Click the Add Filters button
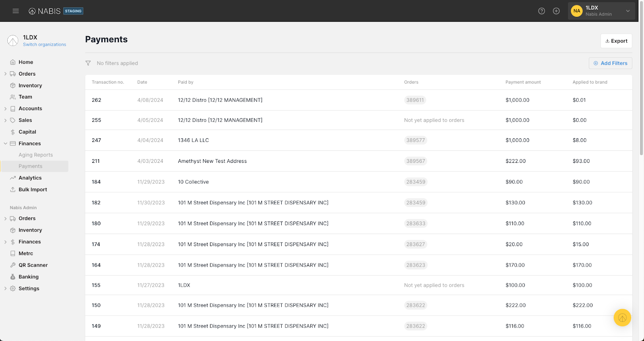The width and height of the screenshot is (644, 341). [610, 63]
